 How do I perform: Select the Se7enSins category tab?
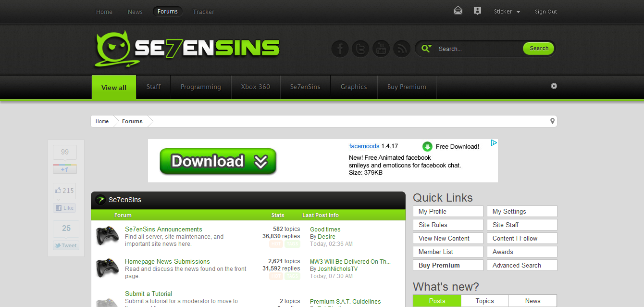coord(305,87)
